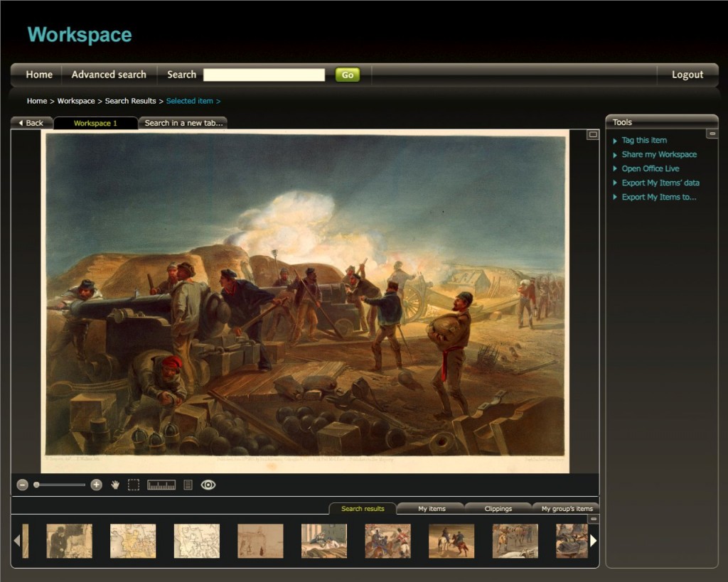Open the soldiers standing outdoors thumbnail
Viewport: 728px width, 582px height.
[515, 541]
